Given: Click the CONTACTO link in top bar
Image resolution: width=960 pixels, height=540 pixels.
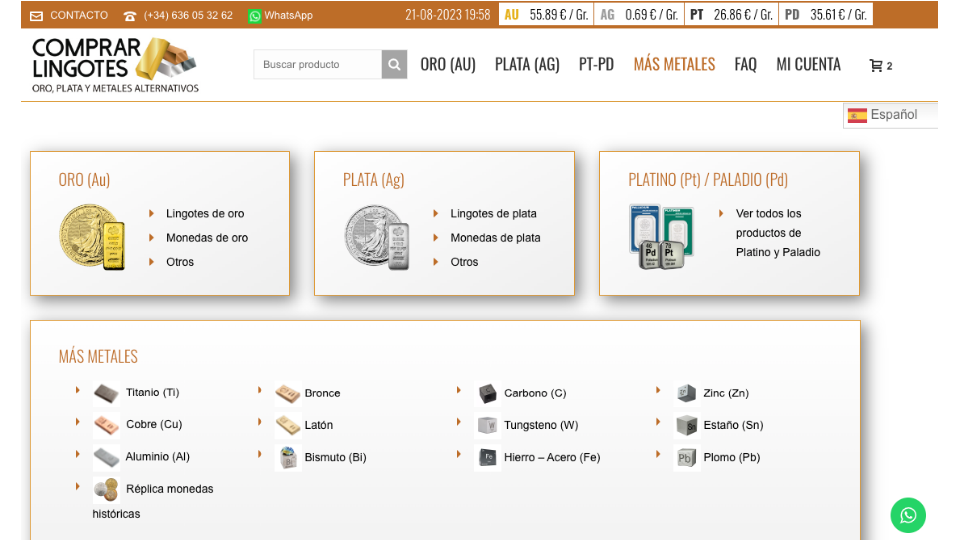Looking at the screenshot, I should coord(78,15).
